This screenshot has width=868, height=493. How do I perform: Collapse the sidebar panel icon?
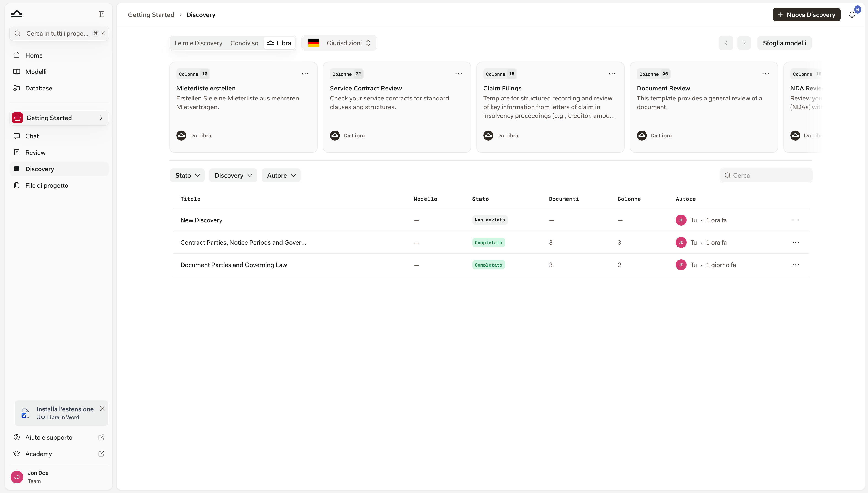click(101, 14)
